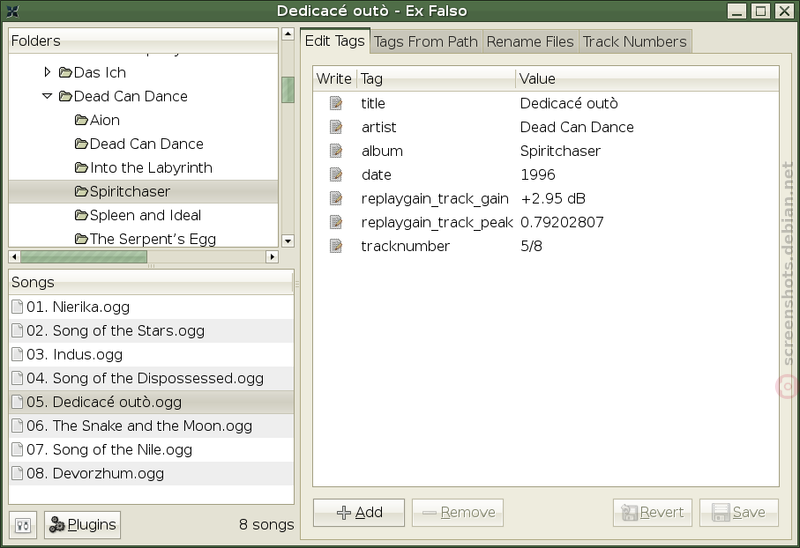Select 07. Song of the Nile.ogg
The height and width of the screenshot is (548, 800).
(x=152, y=450)
